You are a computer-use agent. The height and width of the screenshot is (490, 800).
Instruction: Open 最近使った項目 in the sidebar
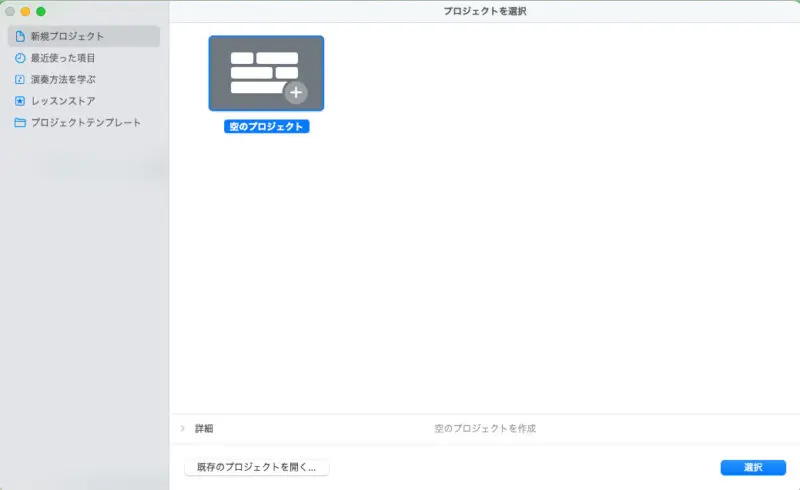(84, 58)
